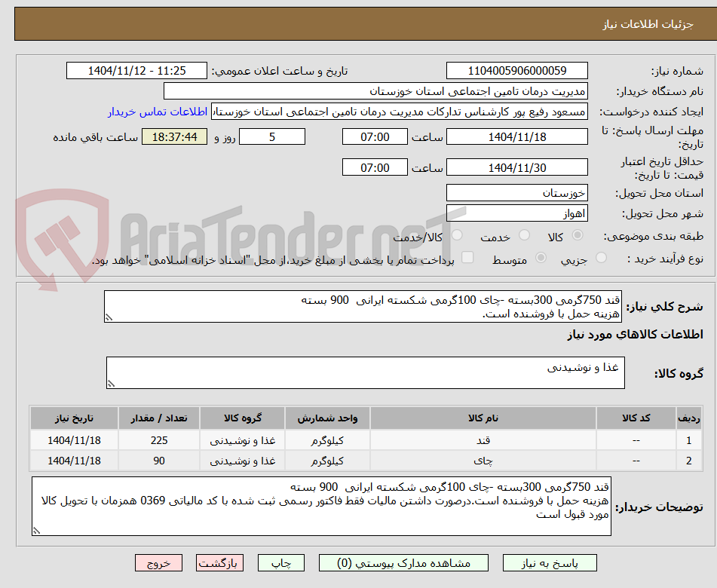This screenshot has height=588, width=717.
Task: Click the خروج exit button
Action: pyautogui.click(x=158, y=563)
